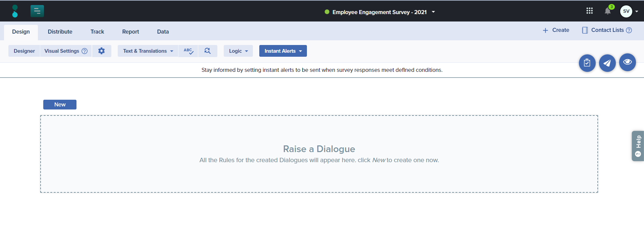The width and height of the screenshot is (644, 231).
Task: Open the apps grid launcher
Action: tap(589, 11)
